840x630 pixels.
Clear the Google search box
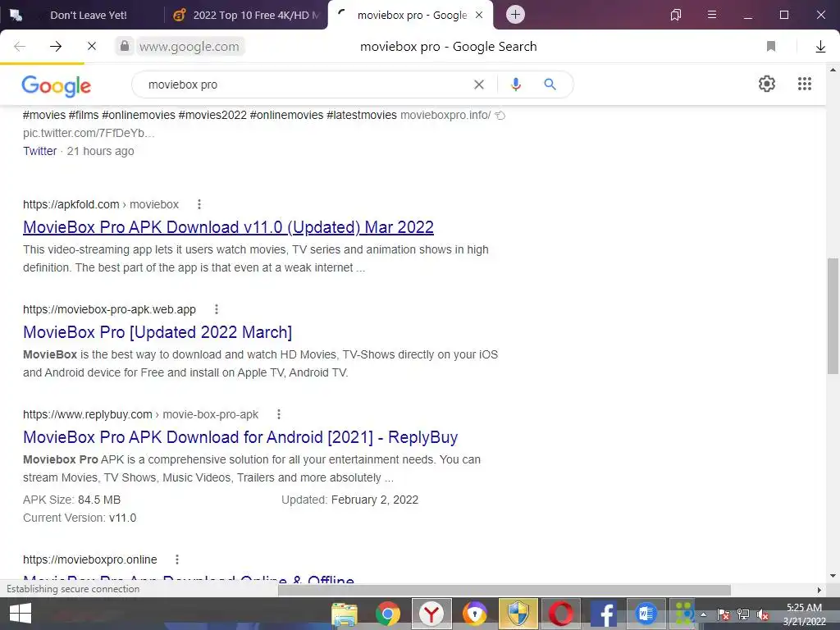(479, 84)
